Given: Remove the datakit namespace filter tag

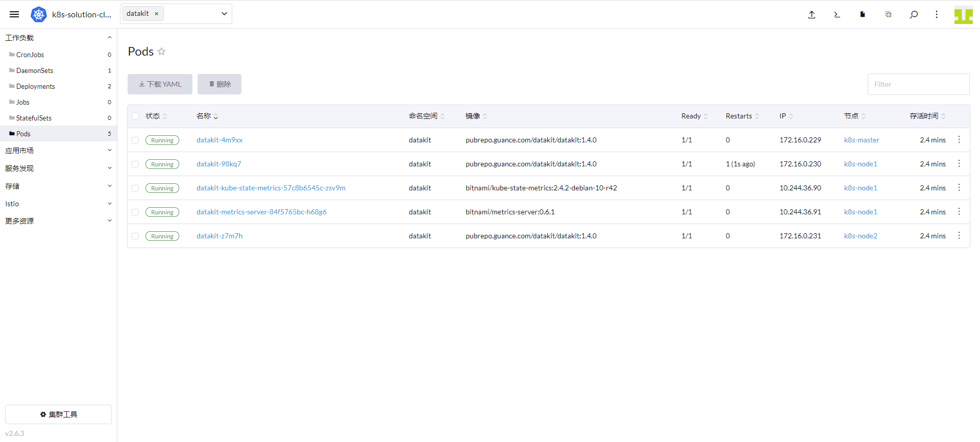Looking at the screenshot, I should (157, 14).
